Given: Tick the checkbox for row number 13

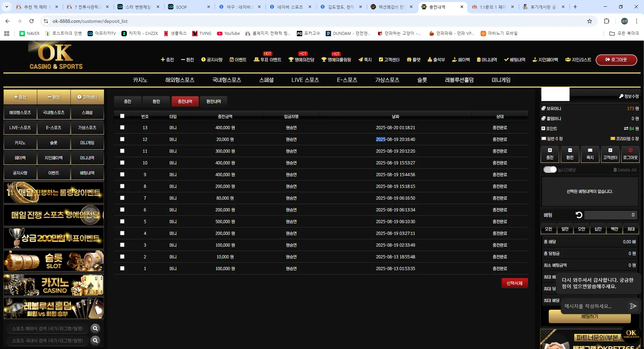Looking at the screenshot, I should (122, 128).
